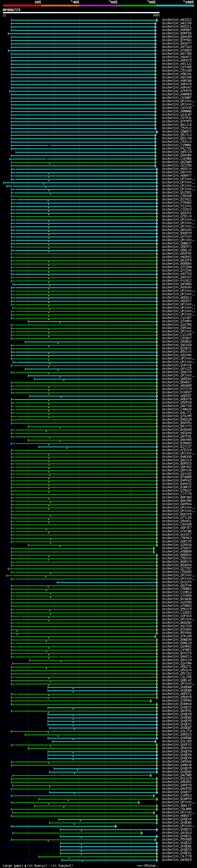Screen dimensions: 197x868
Task: Select UniRef100_Q801H3 label
Action: click(177, 230)
